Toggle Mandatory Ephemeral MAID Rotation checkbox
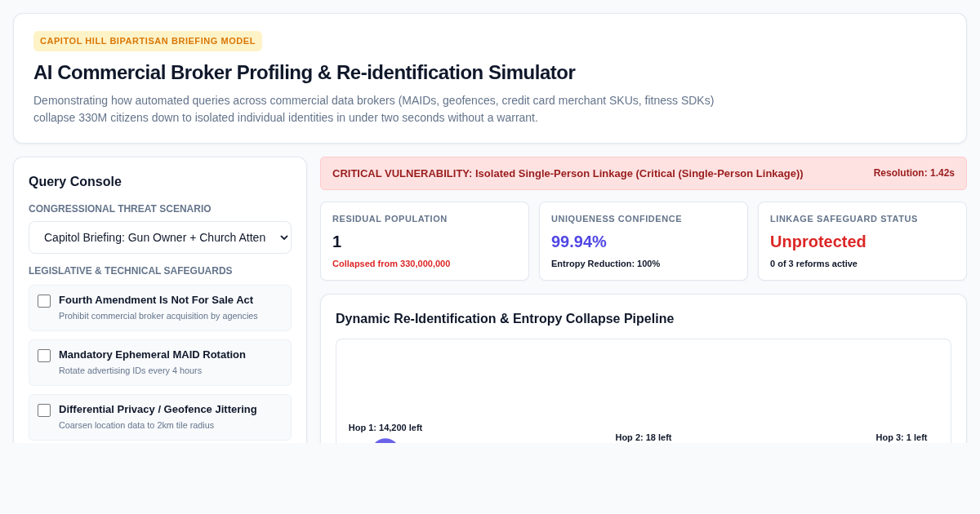The width and height of the screenshot is (980, 514). point(44,356)
